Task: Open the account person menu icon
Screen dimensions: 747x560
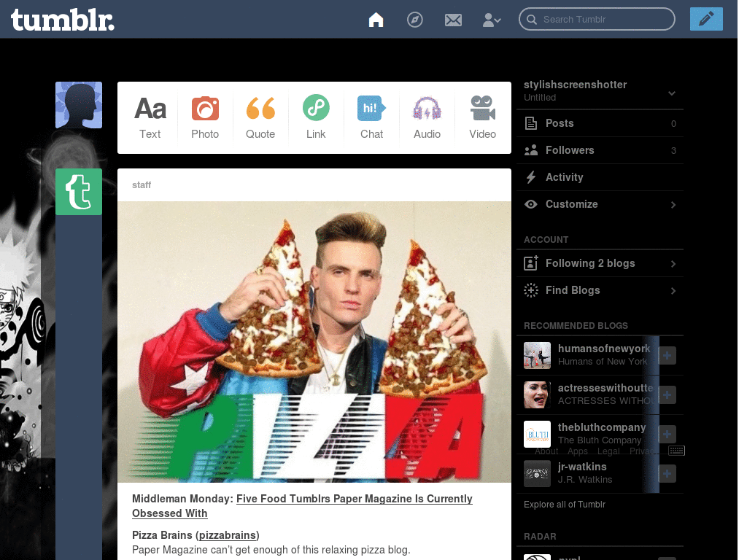Action: 491,20
